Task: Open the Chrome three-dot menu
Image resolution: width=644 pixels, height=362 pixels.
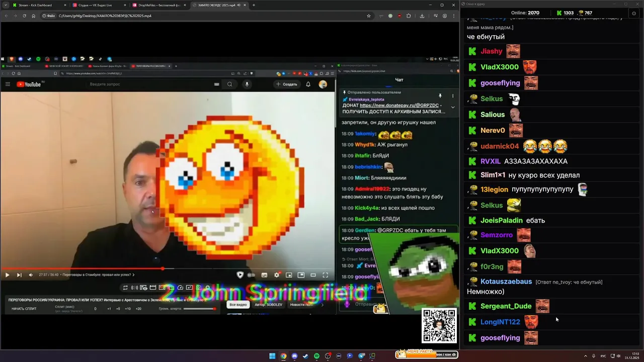Action: [453, 16]
